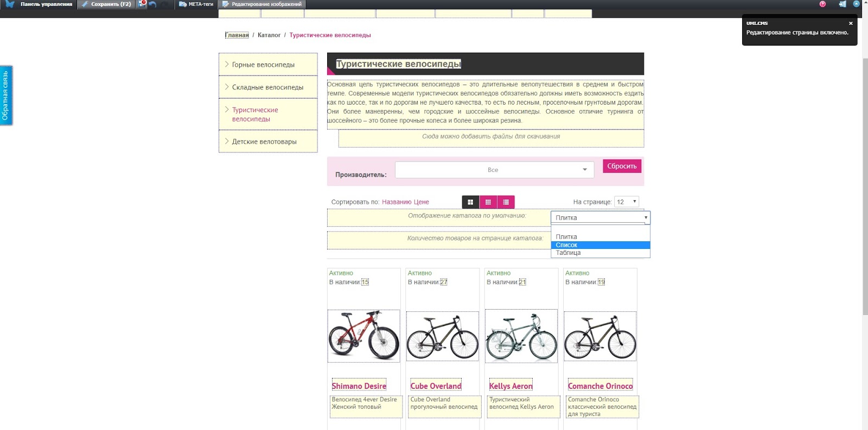The width and height of the screenshot is (868, 430).
Task: Edit Велосипед 4ever Desire description text
Action: point(366,406)
